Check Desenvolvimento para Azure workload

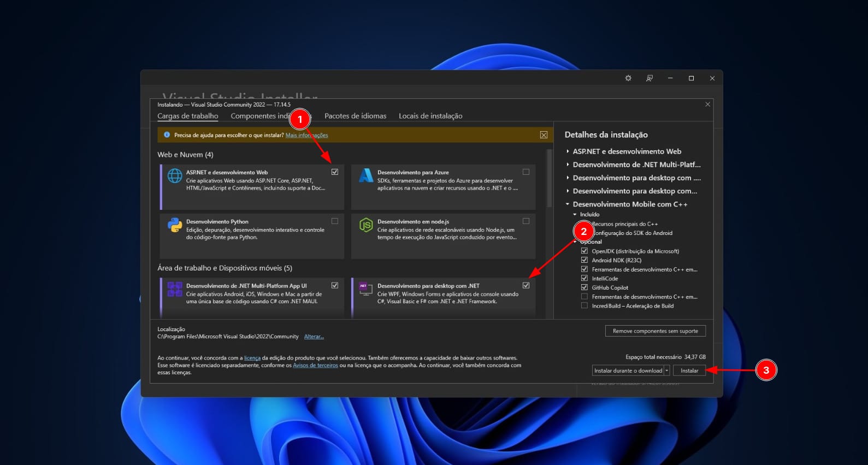(526, 172)
